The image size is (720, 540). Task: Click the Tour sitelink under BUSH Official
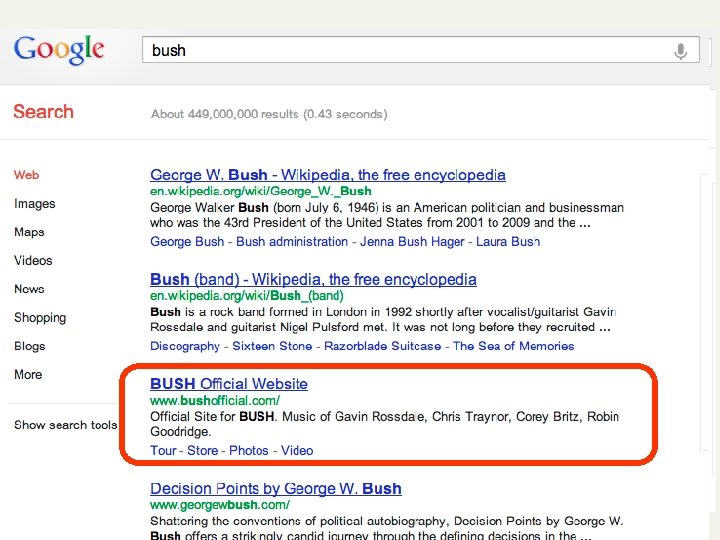(163, 450)
